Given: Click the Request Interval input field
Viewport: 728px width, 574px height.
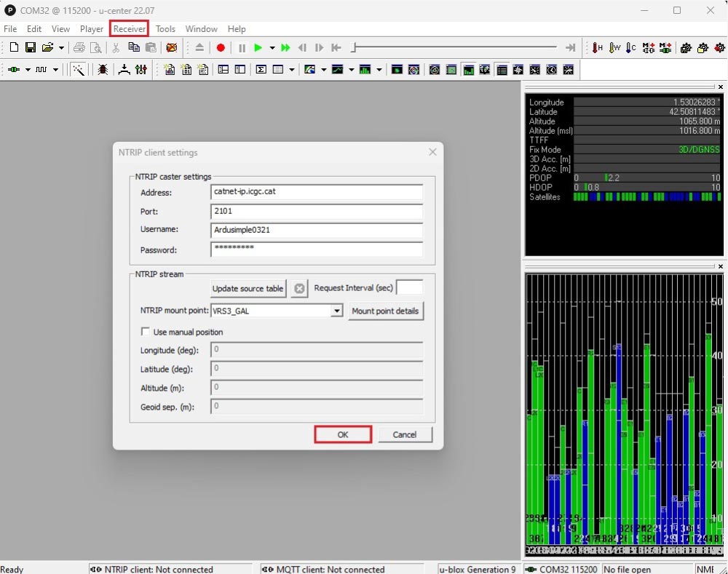Looking at the screenshot, I should 409,288.
